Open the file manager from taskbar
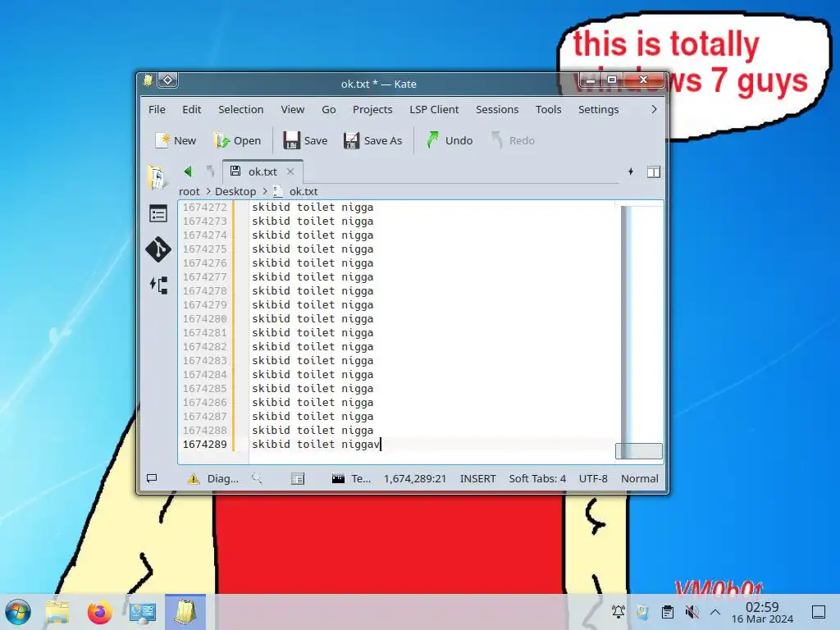Viewport: 840px width, 630px height. click(x=57, y=612)
